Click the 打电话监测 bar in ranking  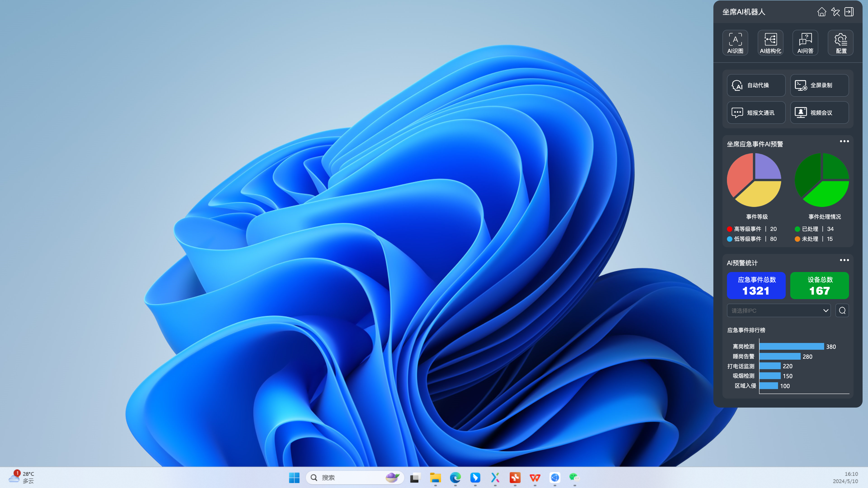click(x=770, y=366)
